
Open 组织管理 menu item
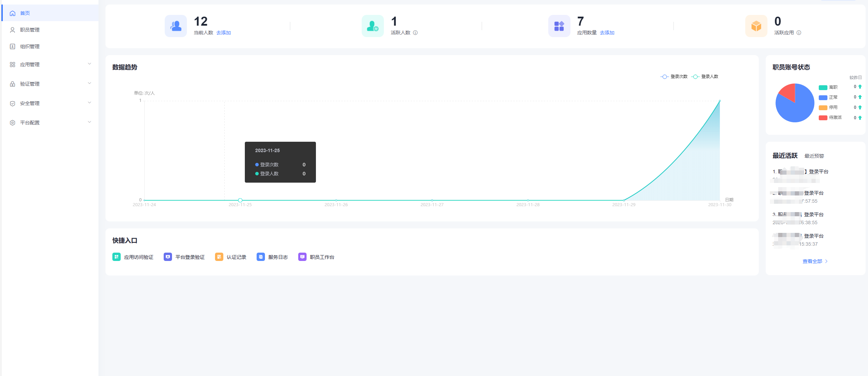point(50,46)
